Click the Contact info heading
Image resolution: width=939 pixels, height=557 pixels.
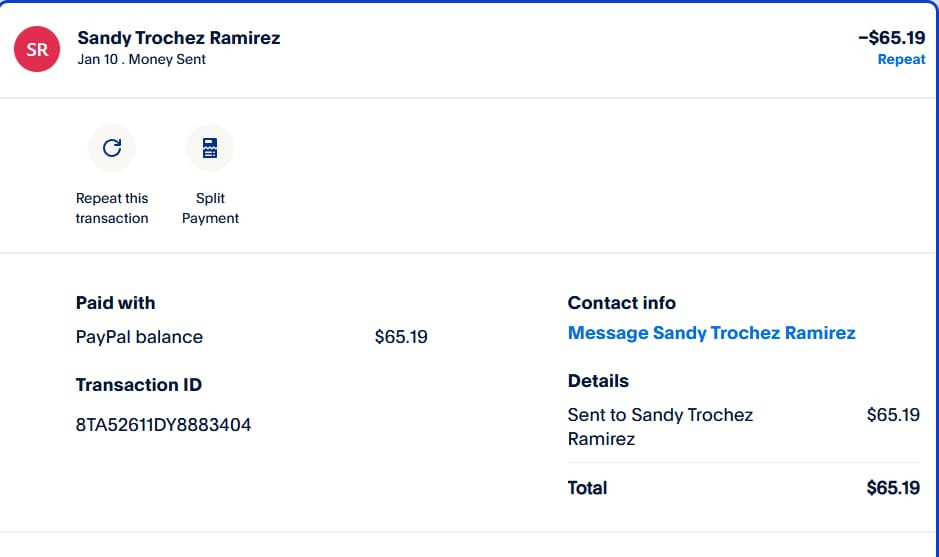point(622,303)
